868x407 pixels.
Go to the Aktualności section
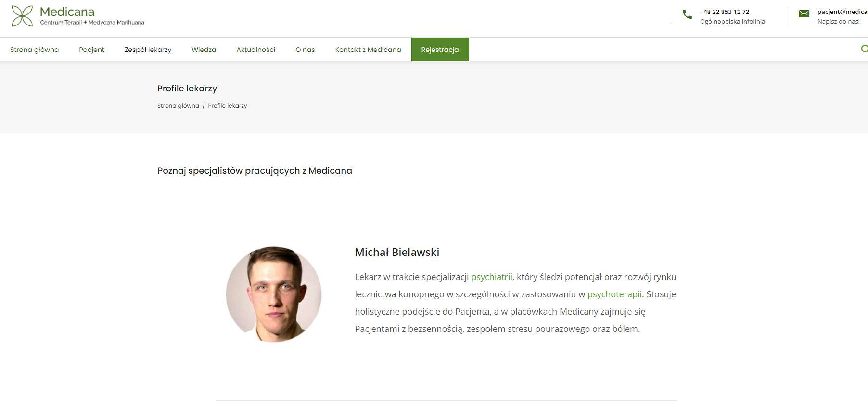click(255, 50)
